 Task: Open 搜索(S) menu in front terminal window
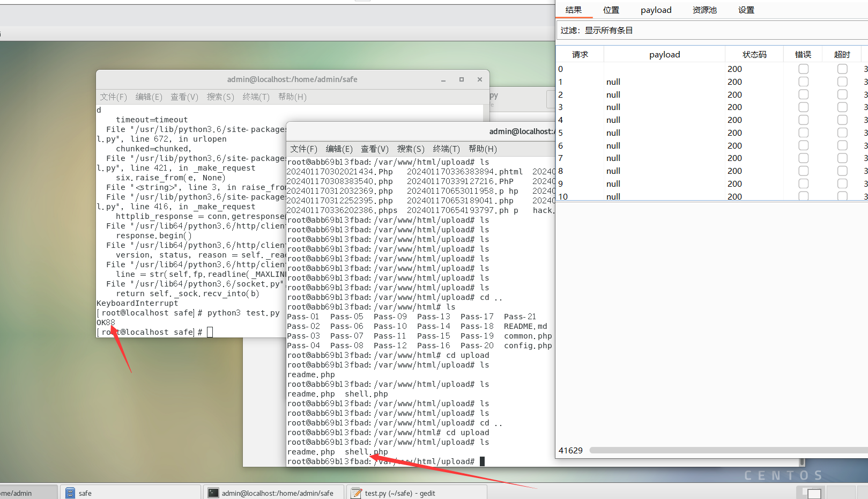pyautogui.click(x=411, y=149)
